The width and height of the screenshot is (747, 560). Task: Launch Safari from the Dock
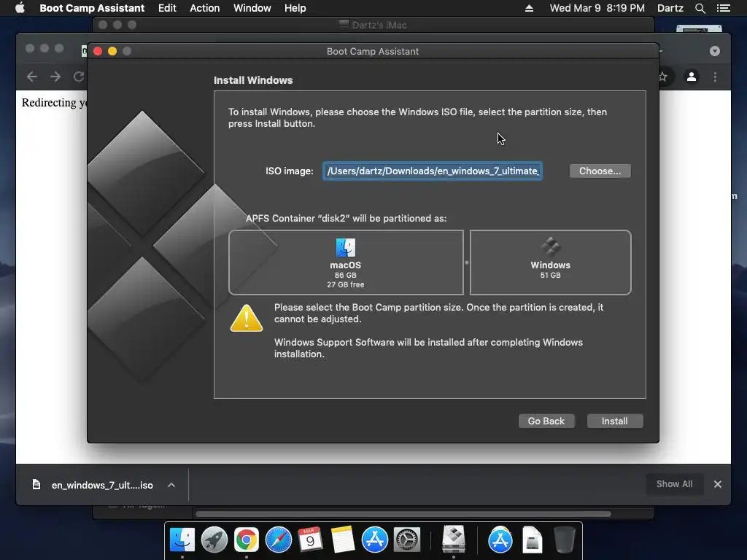coord(278,540)
